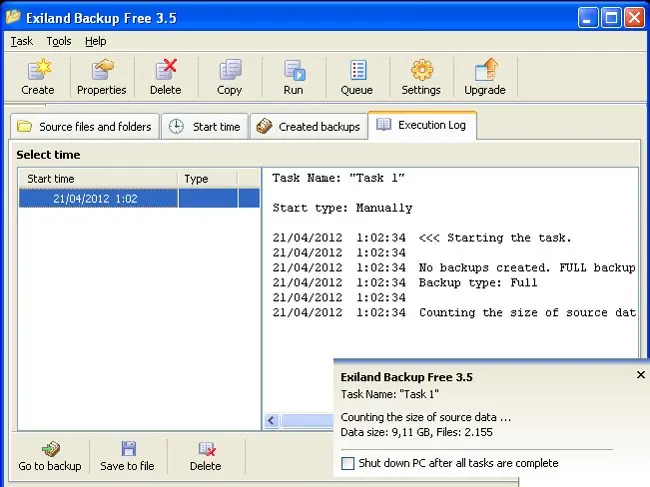
Task: Open the Help menu
Action: tap(95, 41)
